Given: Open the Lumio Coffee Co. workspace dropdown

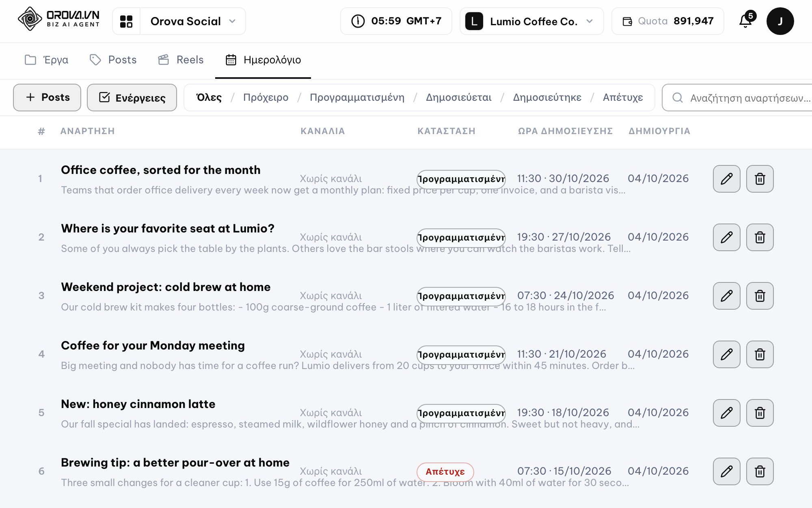Looking at the screenshot, I should (x=532, y=21).
